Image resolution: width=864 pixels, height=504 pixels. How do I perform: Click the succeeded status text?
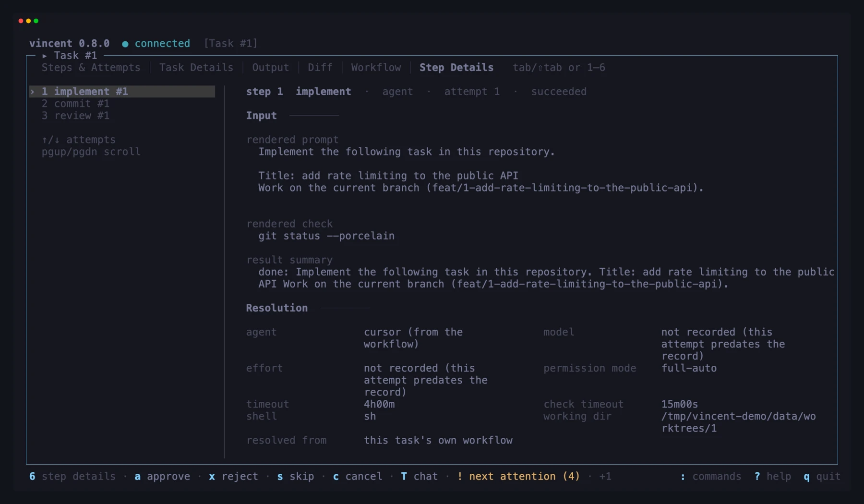[x=559, y=92]
